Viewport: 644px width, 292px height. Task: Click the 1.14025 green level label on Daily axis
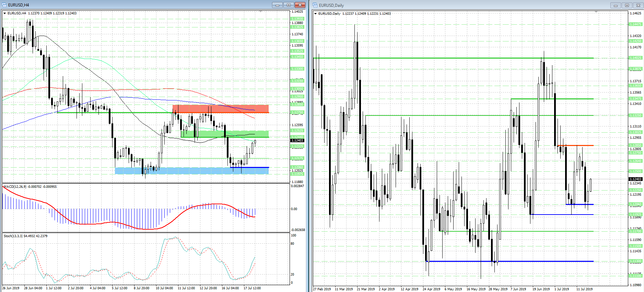(x=635, y=58)
